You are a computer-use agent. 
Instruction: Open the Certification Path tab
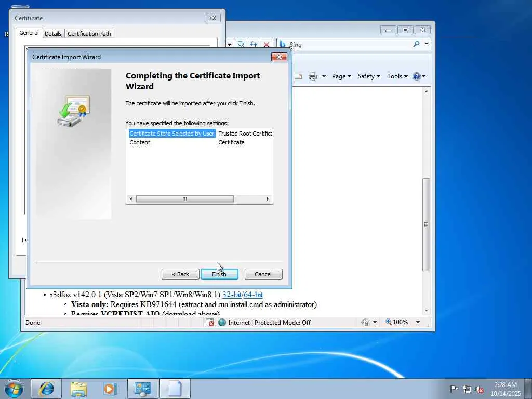pyautogui.click(x=89, y=34)
